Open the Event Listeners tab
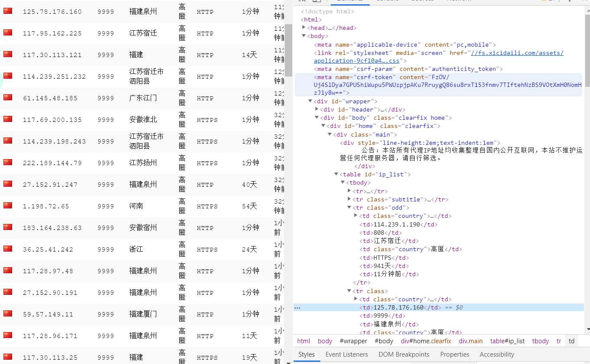Screen dimensions: 590x364 [x=347, y=354]
